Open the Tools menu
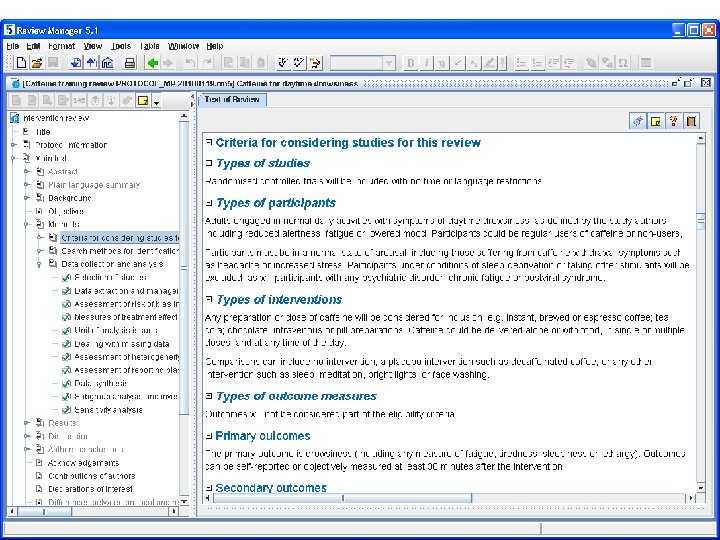 [121, 46]
